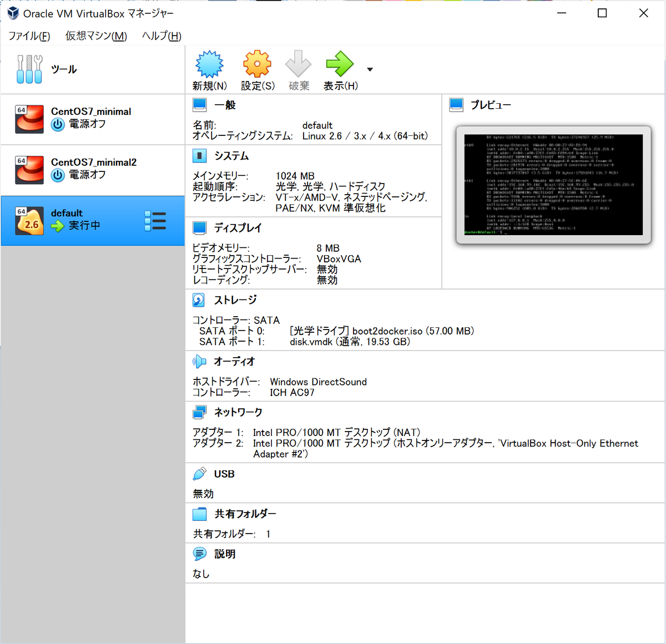
Task: Click the ICH AC97 controller value
Action: [x=292, y=393]
